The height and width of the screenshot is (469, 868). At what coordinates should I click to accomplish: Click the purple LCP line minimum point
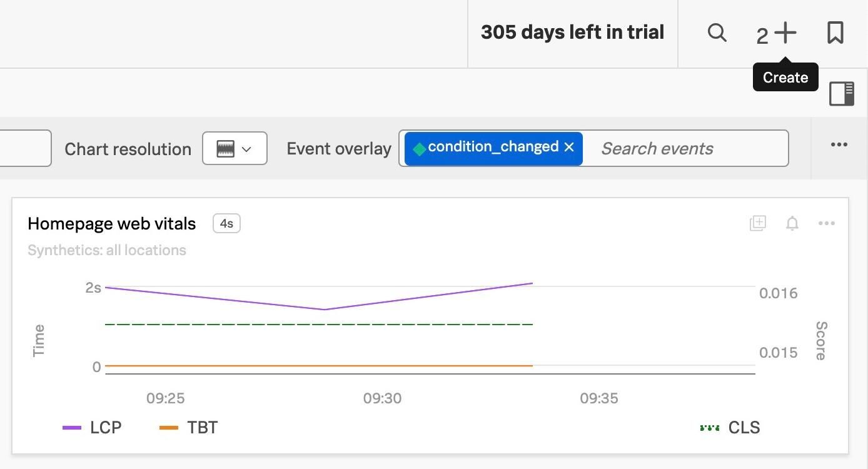[324, 309]
